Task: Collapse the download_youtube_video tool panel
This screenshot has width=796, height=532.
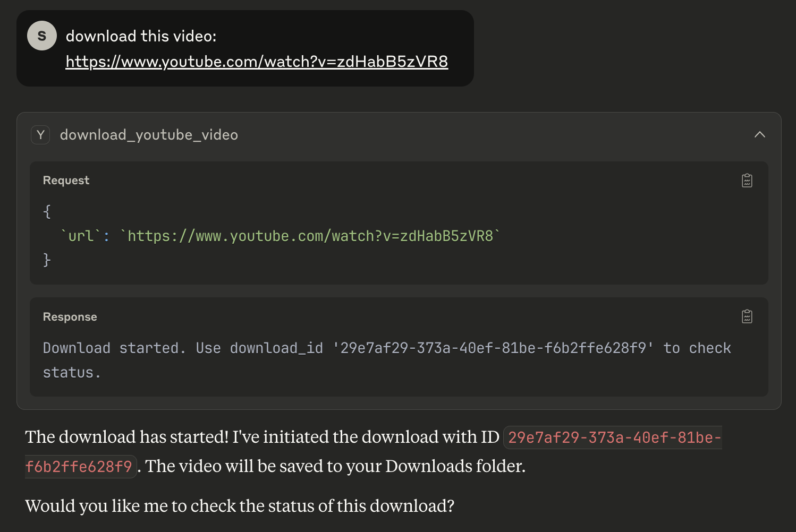Action: (759, 135)
